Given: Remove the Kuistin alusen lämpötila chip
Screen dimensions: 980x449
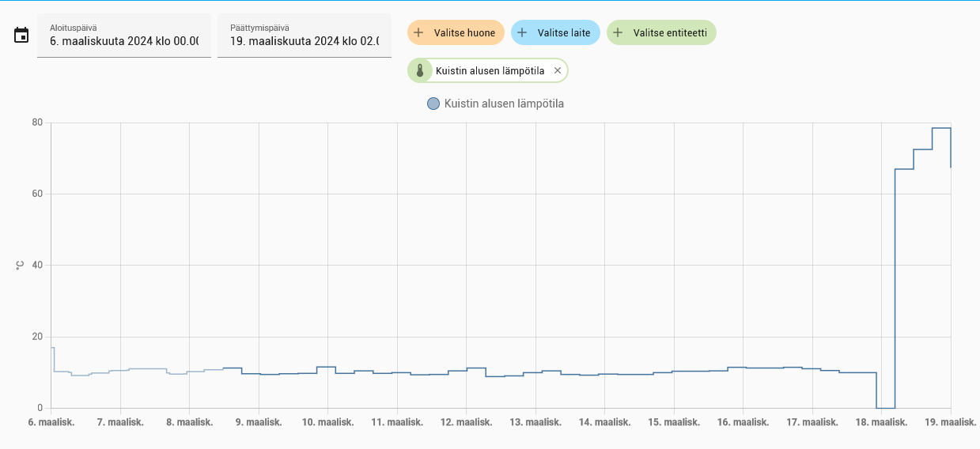Looking at the screenshot, I should (x=557, y=71).
